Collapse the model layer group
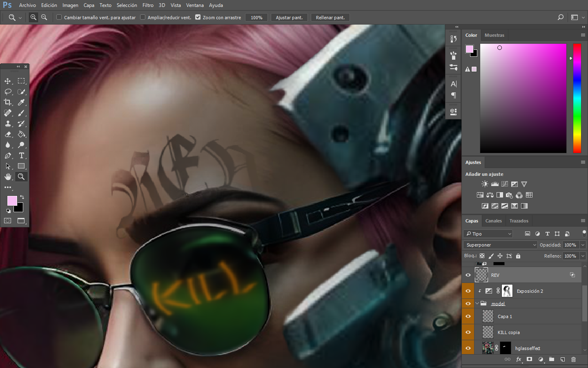 [477, 303]
